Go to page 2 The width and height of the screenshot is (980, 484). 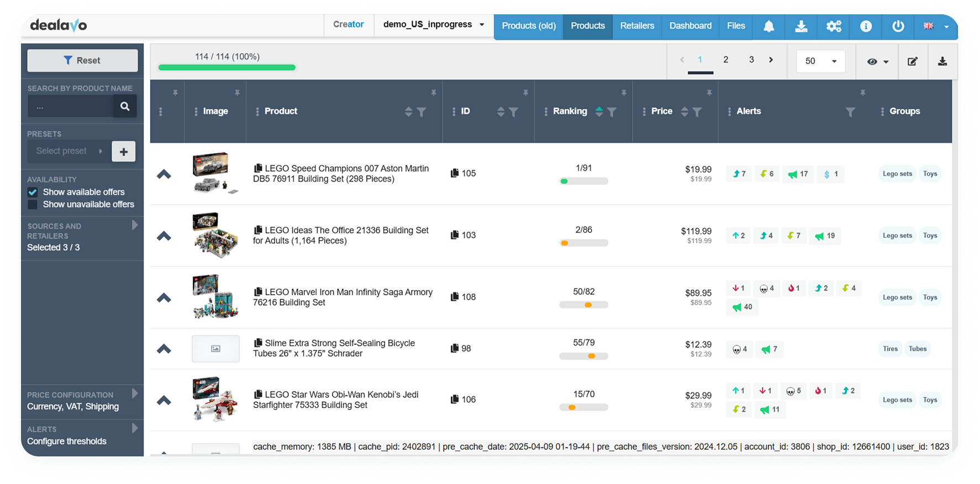click(725, 60)
